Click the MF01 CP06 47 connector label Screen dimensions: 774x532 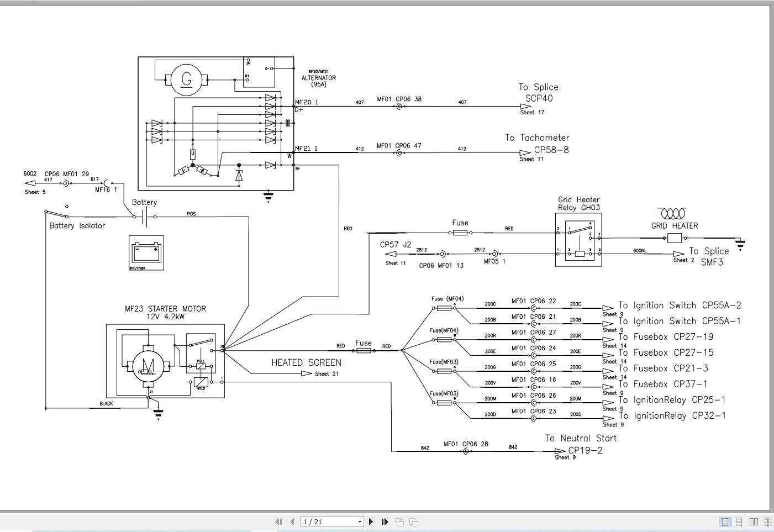(399, 146)
